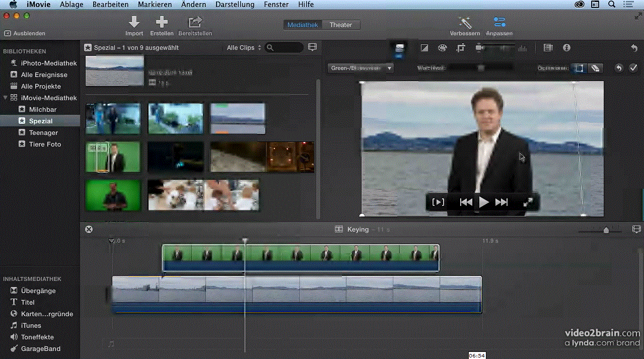Select the green screen clip in the timeline

point(301,258)
